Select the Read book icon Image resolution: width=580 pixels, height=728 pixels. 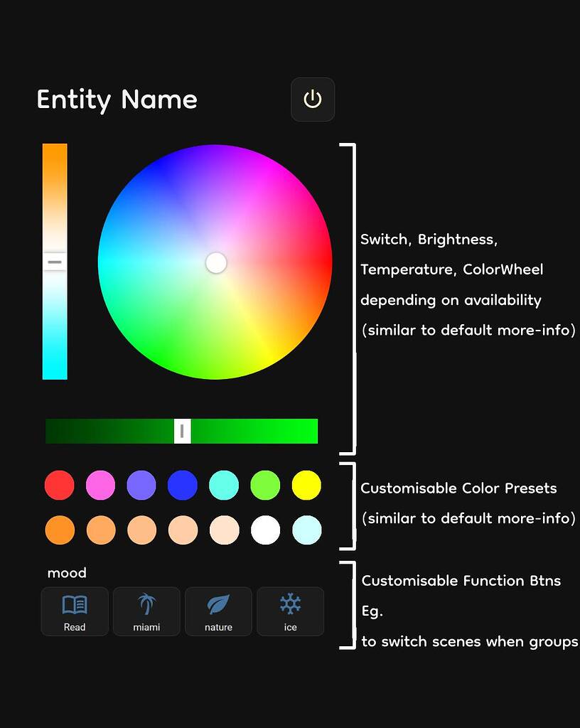click(x=74, y=604)
